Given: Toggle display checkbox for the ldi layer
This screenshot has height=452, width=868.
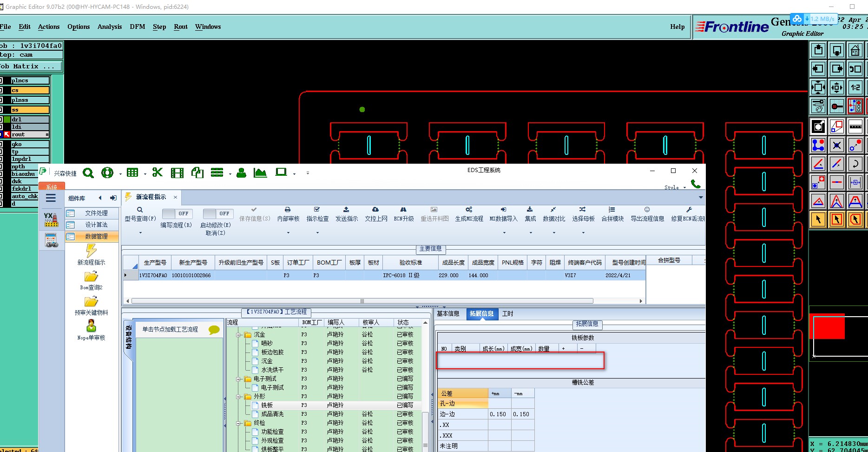Looking at the screenshot, I should [1, 127].
